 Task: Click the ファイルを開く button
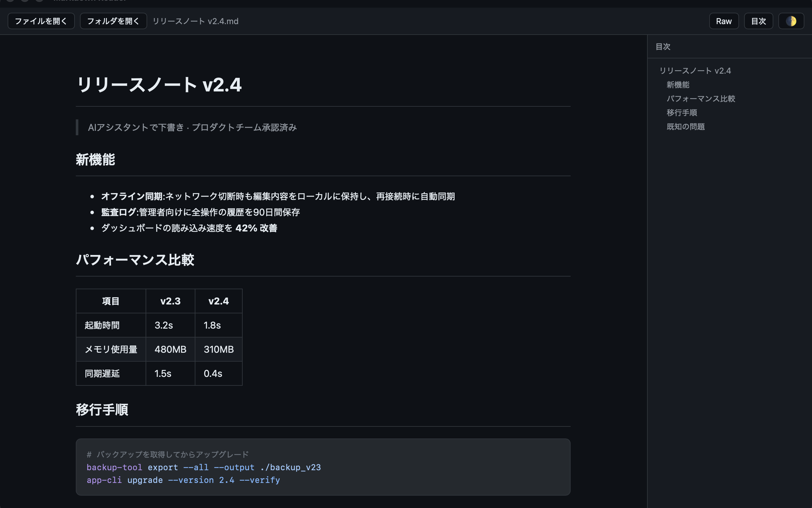(41, 21)
